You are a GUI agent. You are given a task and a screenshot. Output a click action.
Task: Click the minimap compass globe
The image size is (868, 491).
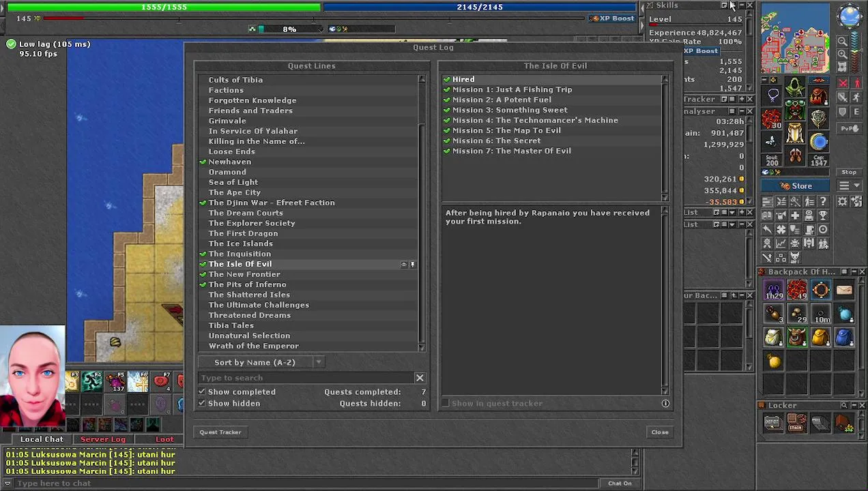point(850,17)
